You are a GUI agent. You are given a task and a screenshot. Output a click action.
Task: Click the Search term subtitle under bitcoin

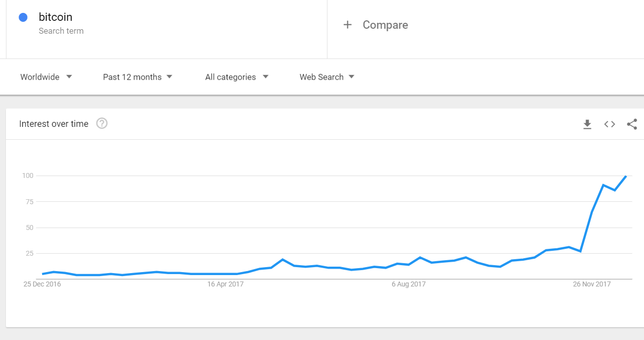point(61,31)
